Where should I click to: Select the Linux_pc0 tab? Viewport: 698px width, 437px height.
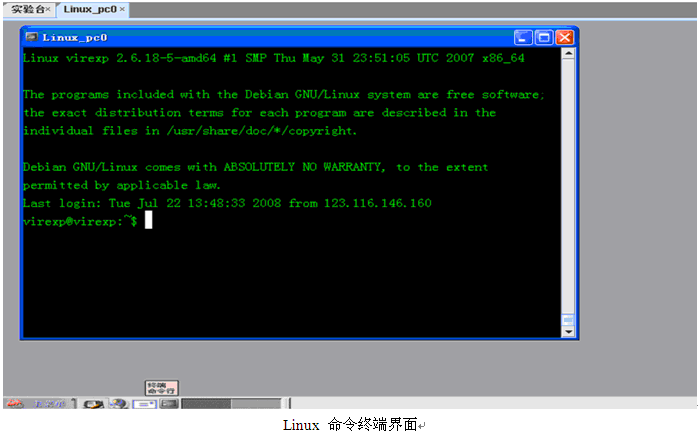click(90, 9)
